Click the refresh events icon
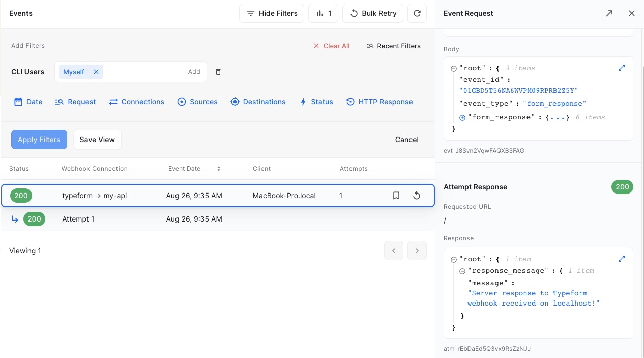The image size is (644, 358). click(417, 13)
